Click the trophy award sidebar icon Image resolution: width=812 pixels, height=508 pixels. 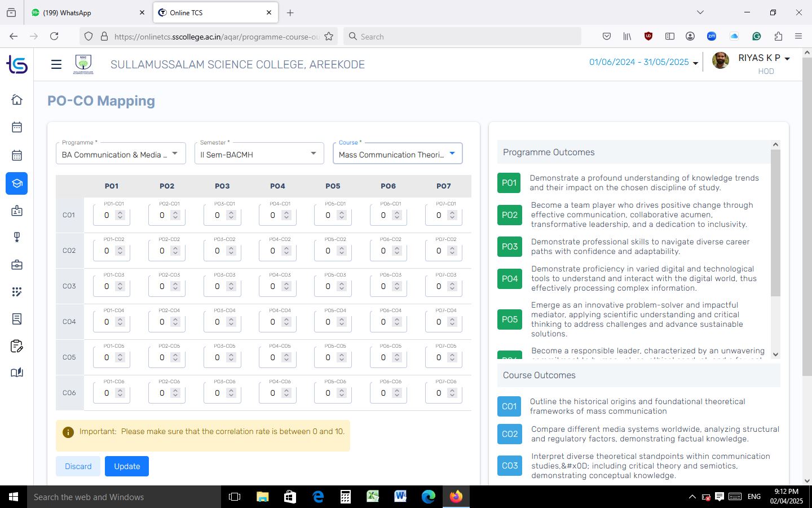(x=17, y=237)
